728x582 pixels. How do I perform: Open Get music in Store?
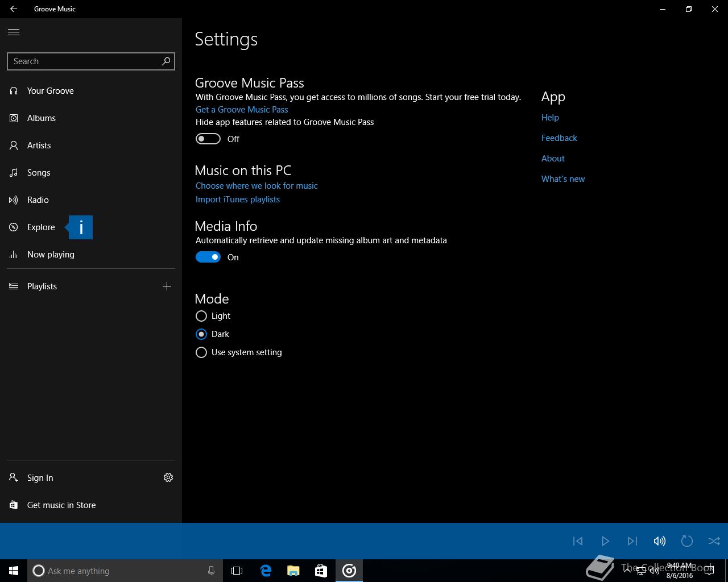point(91,505)
